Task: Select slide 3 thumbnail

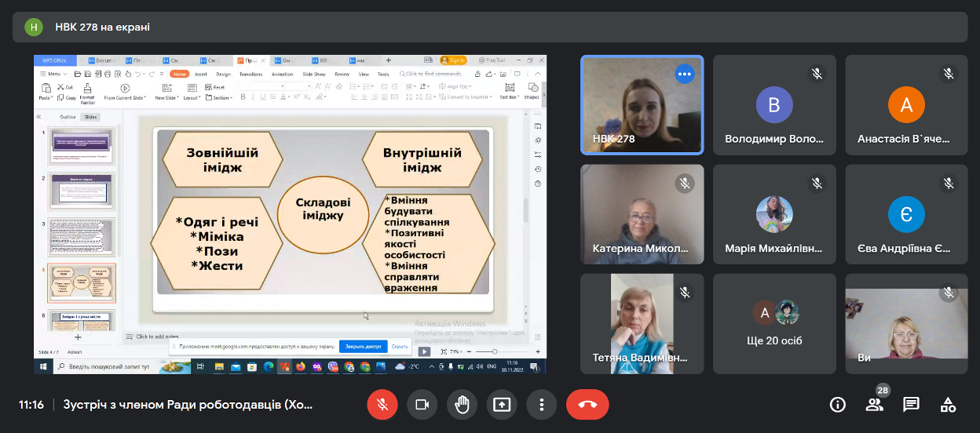Action: coord(82,236)
